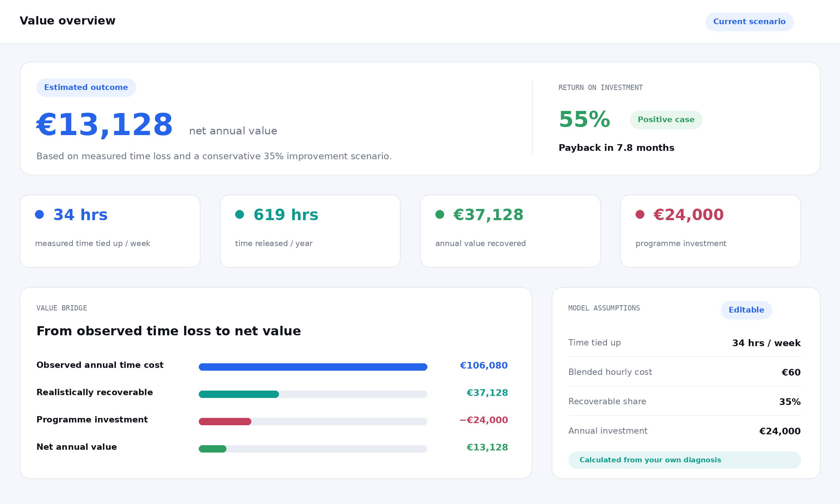Click the 619 hrs time released figure
Screen dimensions: 840x504
286,215
